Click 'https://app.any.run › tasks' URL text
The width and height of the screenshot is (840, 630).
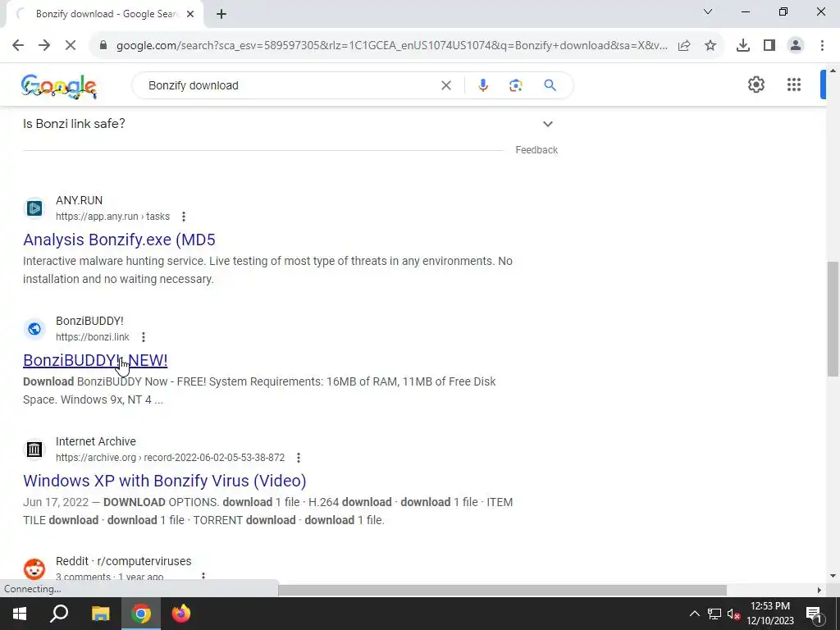(x=112, y=217)
